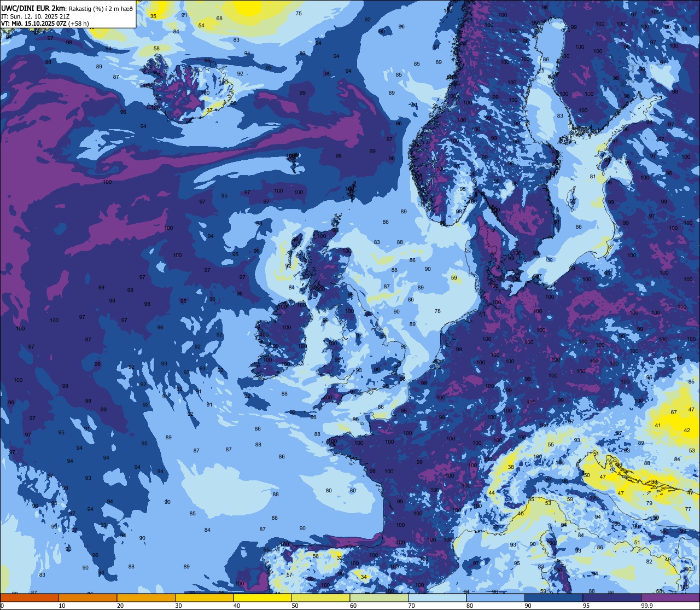Click the humidity value 56
Image resolution: width=700 pixels, height=610 pixels.
click(x=316, y=556)
